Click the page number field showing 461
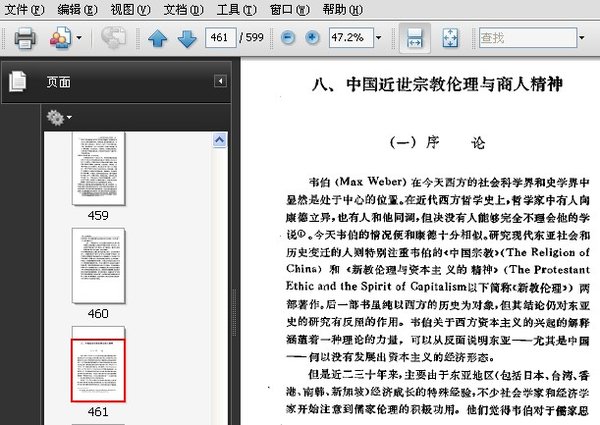600x425 pixels. [219, 38]
